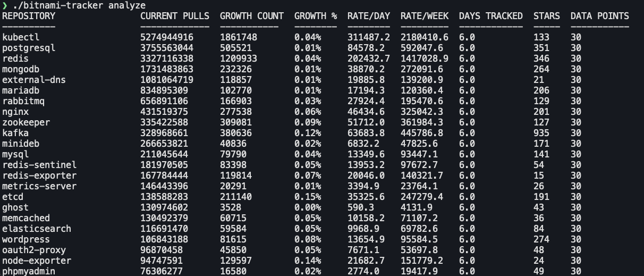Select the DAYS TRACKED column header
644x276 pixels.
[491, 16]
